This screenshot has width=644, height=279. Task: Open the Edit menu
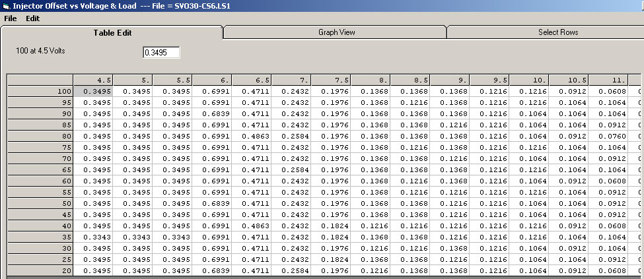pos(33,18)
